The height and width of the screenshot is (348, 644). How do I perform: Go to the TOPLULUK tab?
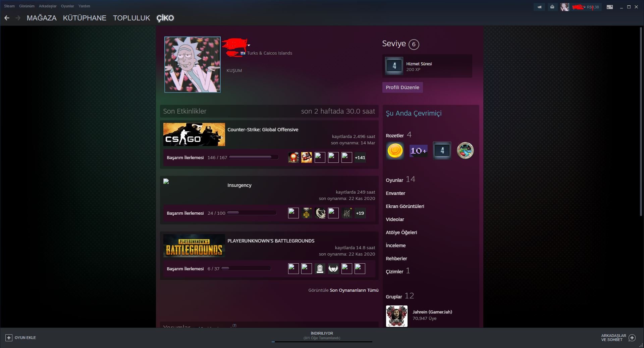point(131,18)
